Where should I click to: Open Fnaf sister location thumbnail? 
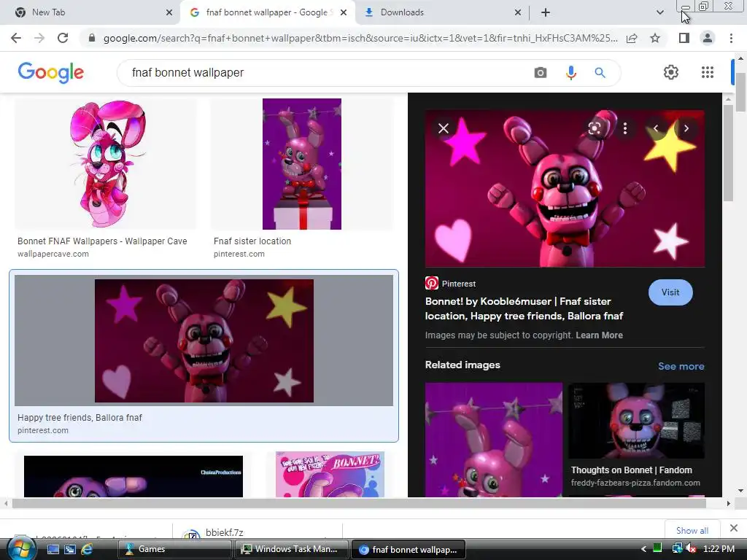tap(302, 164)
